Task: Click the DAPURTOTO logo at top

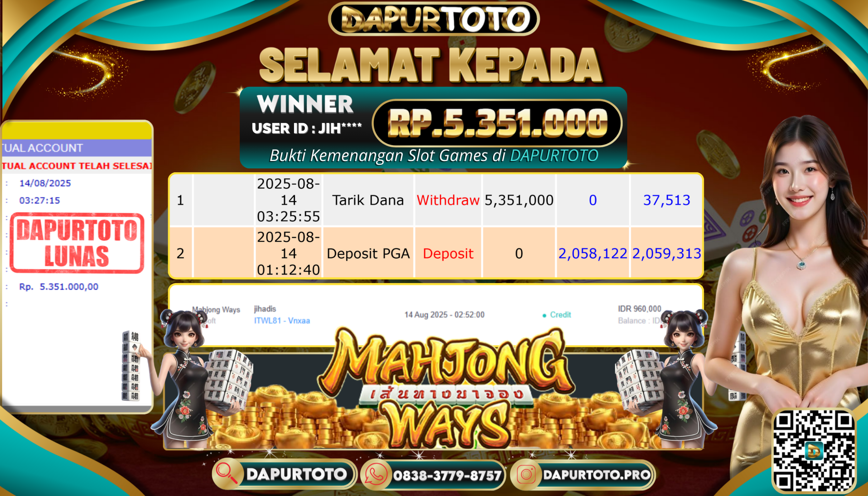Action: click(434, 19)
